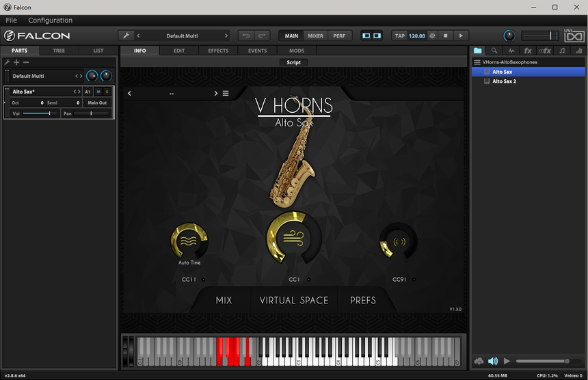
Task: Switch to PERF view
Action: click(x=339, y=36)
